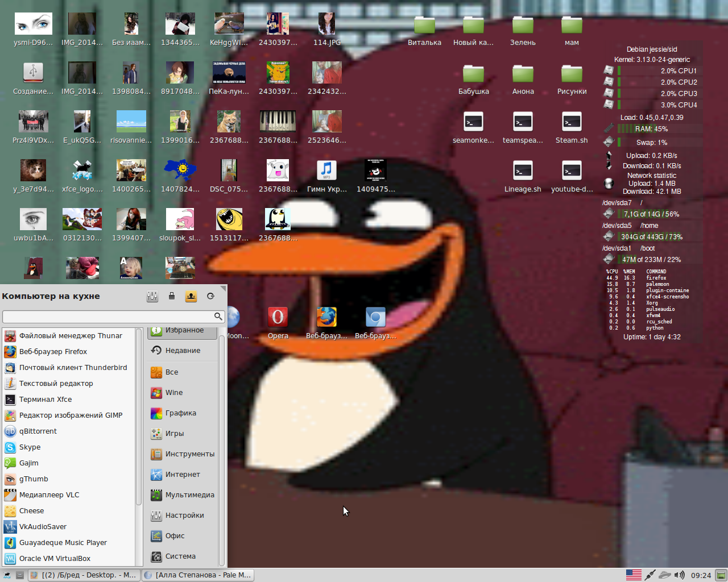Select the Рисунки folder
The height and width of the screenshot is (582, 728).
(x=572, y=79)
